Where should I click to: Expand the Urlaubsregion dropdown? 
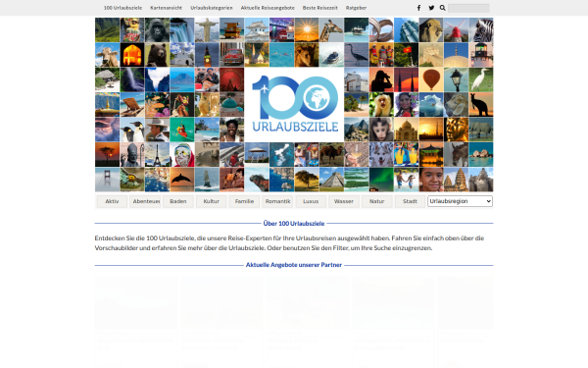tap(460, 201)
